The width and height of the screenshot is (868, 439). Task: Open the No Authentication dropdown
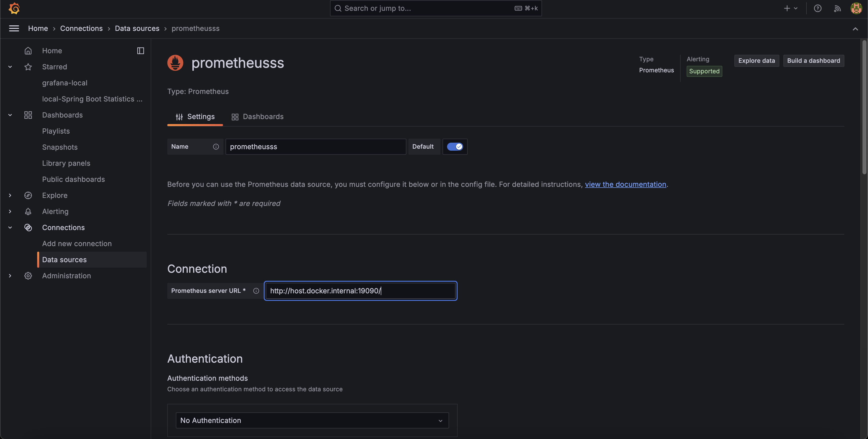coord(312,420)
